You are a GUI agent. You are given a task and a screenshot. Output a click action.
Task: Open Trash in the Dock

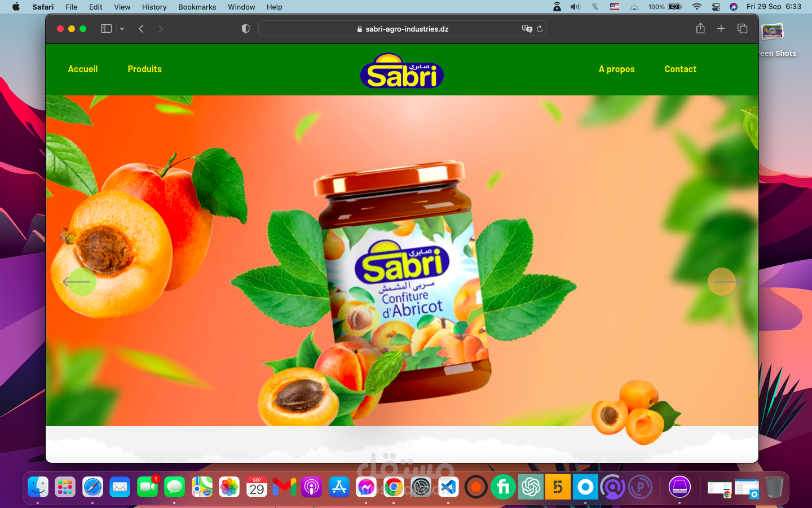point(774,487)
